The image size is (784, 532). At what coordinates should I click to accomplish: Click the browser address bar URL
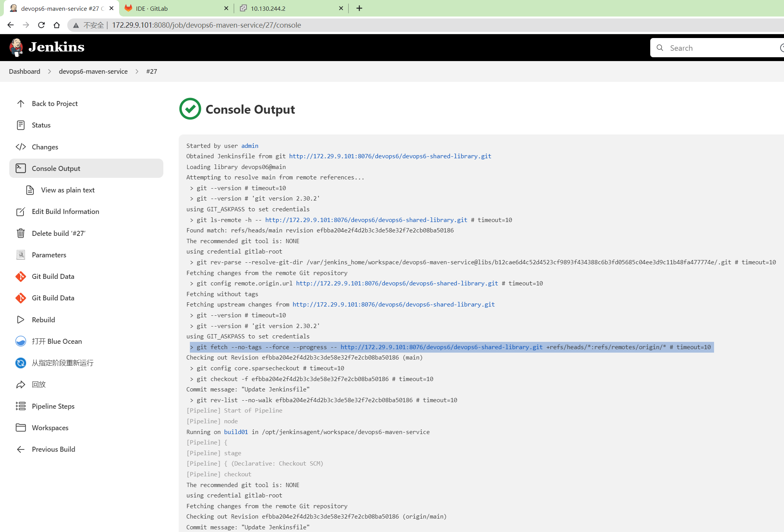tap(206, 25)
